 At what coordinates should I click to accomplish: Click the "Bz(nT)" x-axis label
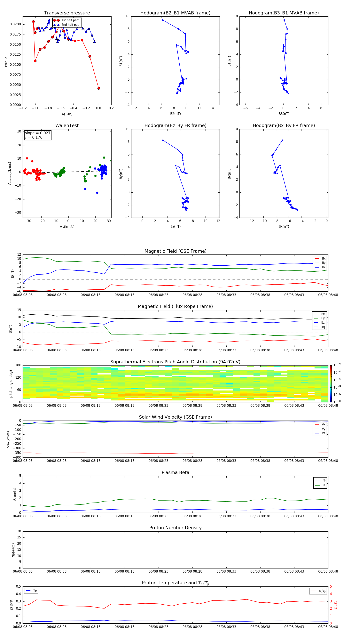tap(175, 227)
